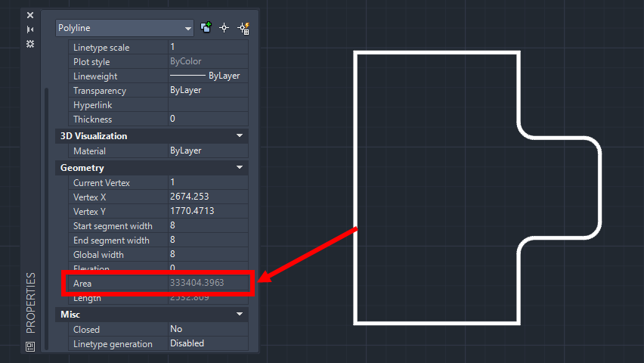Click the Material property label
The height and width of the screenshot is (363, 644).
coord(89,151)
